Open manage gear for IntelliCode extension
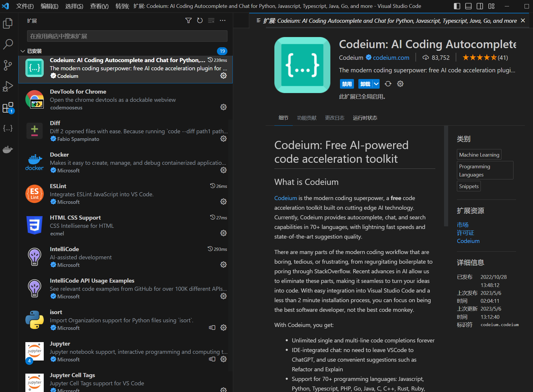This screenshot has width=533, height=392. click(223, 265)
